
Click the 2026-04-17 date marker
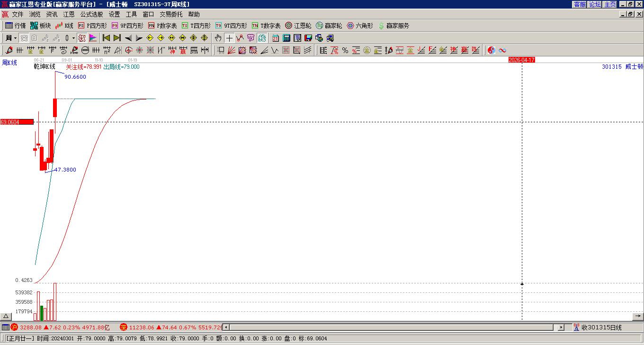[x=522, y=60]
